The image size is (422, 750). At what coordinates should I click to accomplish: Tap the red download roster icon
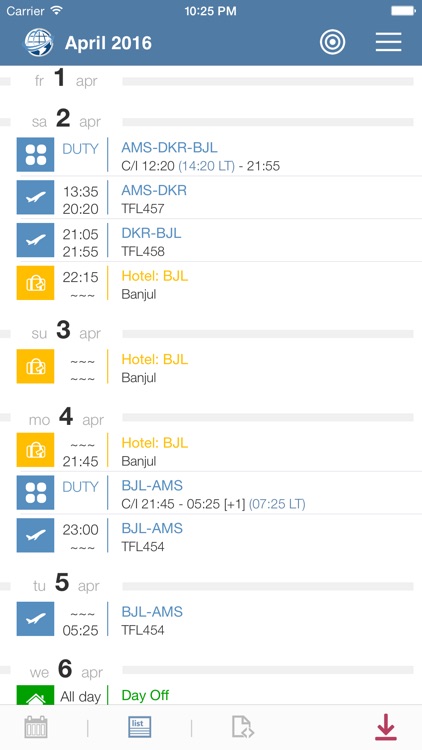tap(386, 727)
